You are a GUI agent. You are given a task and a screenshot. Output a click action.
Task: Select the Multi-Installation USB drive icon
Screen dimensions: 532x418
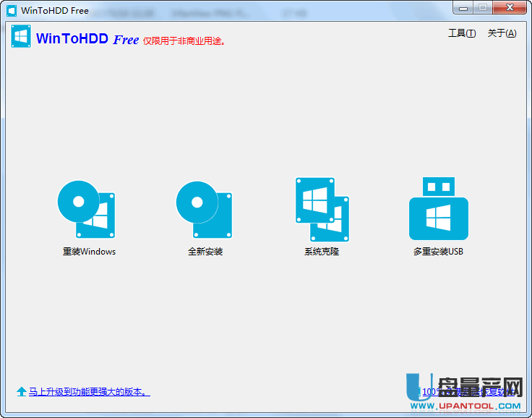tap(438, 209)
